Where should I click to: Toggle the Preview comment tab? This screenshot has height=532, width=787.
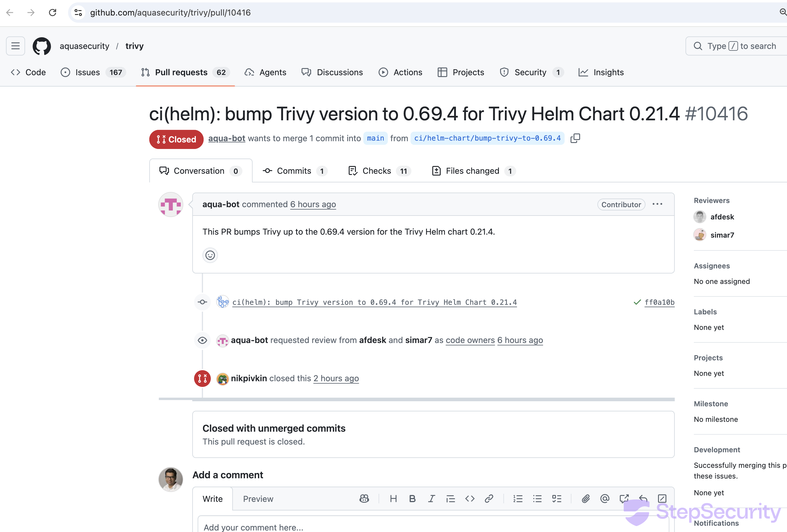tap(258, 499)
